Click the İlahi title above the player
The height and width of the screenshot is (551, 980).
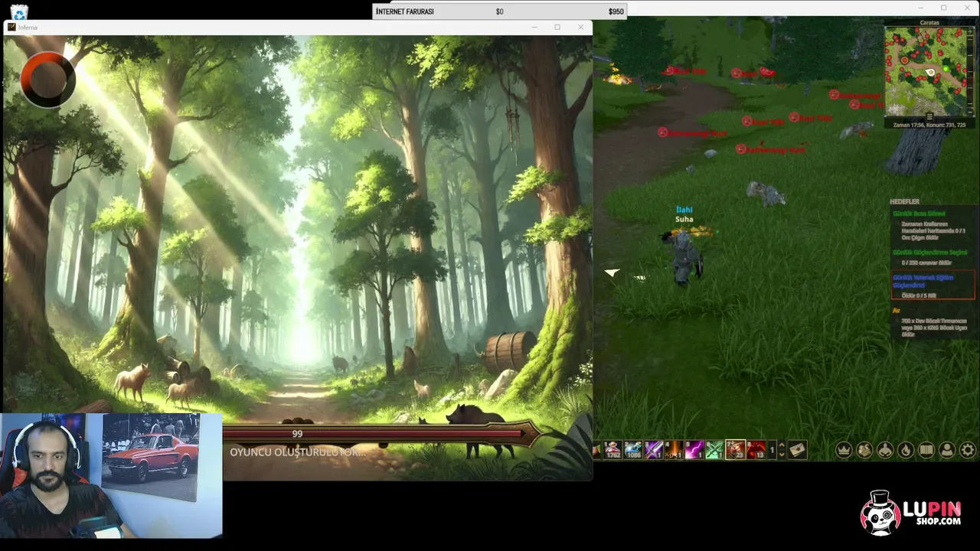coord(684,210)
